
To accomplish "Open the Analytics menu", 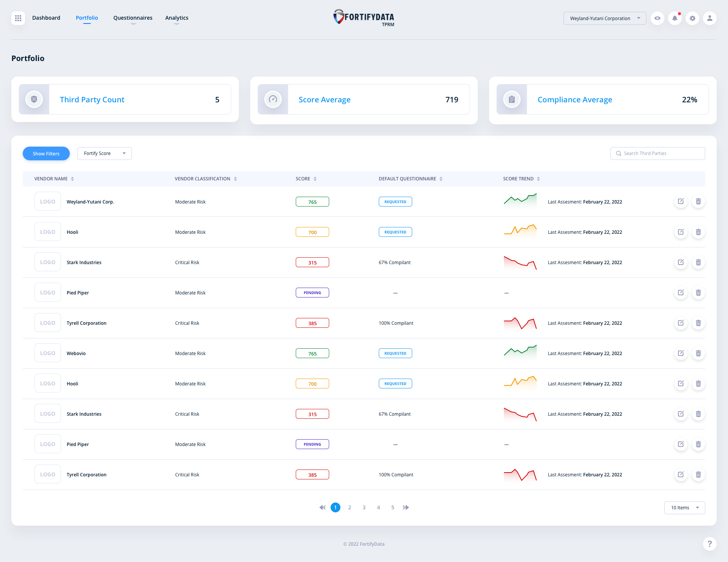I will (176, 17).
